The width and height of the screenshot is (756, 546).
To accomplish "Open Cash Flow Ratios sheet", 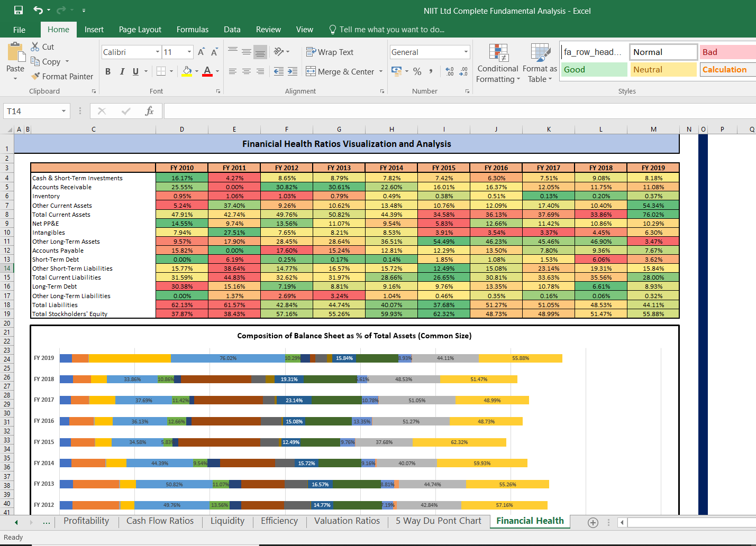I will (160, 521).
